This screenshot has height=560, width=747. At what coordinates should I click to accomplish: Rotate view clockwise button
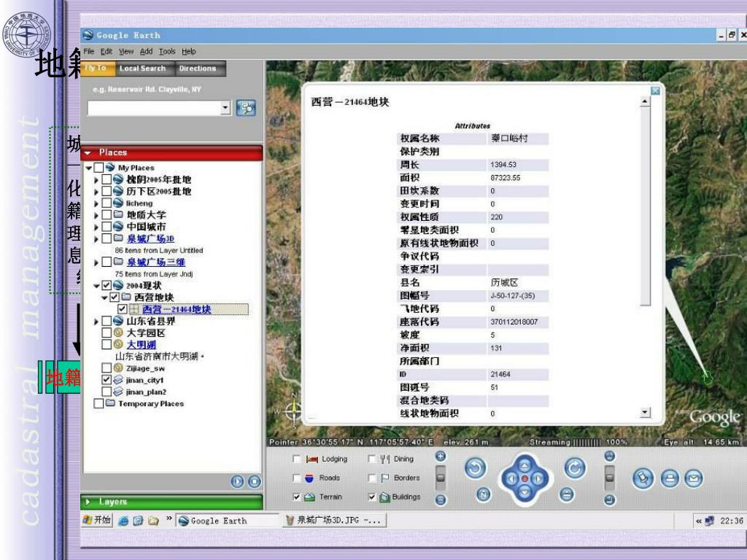point(575,468)
